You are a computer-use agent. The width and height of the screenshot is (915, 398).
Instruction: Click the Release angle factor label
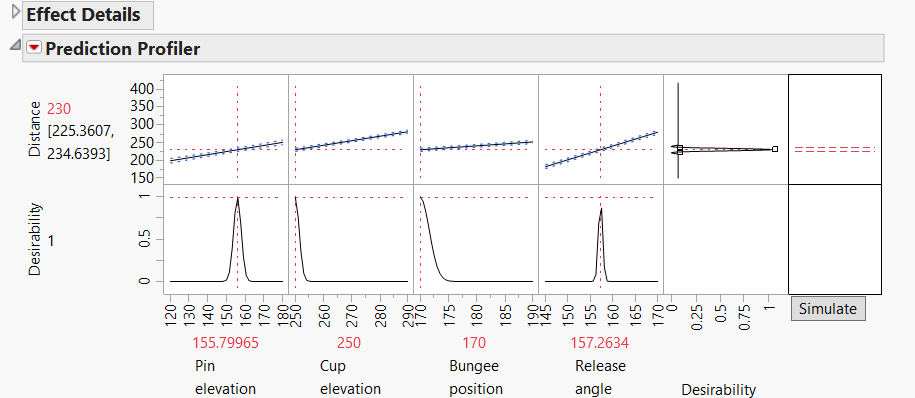click(600, 378)
